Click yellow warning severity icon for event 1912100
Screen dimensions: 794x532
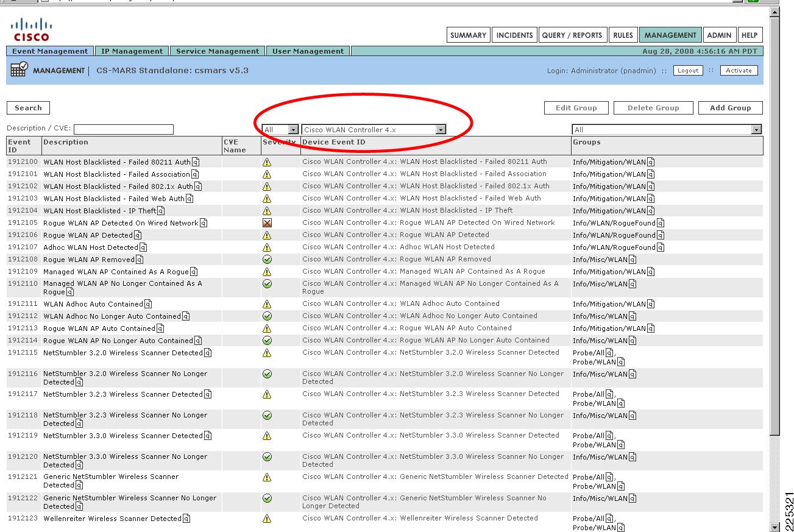pos(267,162)
